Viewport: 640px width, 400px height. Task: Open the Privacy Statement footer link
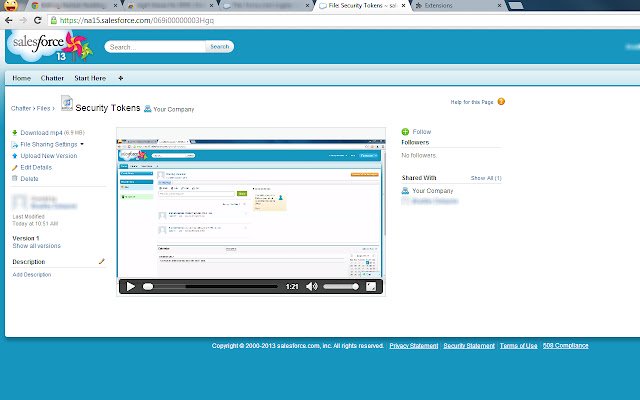[x=414, y=346]
